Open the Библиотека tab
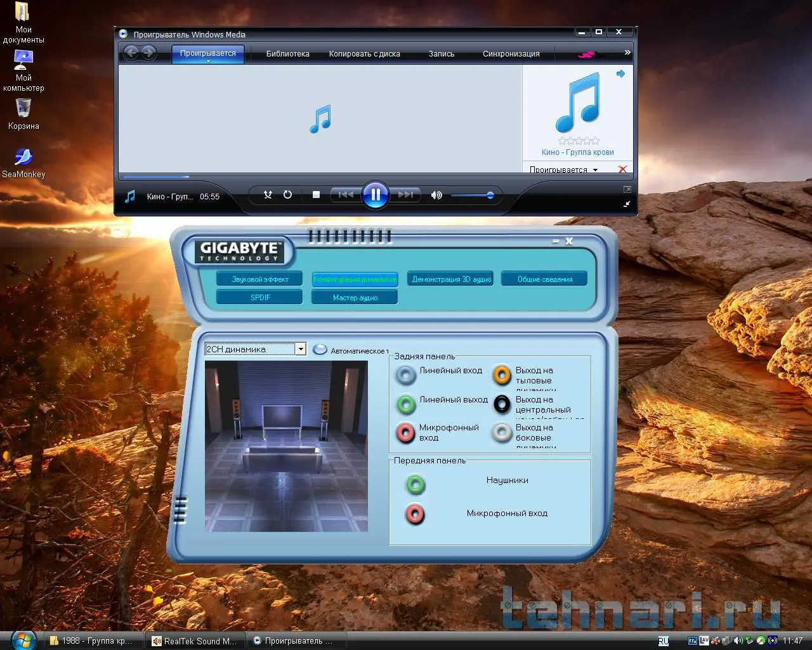This screenshot has width=812, height=650. [287, 54]
